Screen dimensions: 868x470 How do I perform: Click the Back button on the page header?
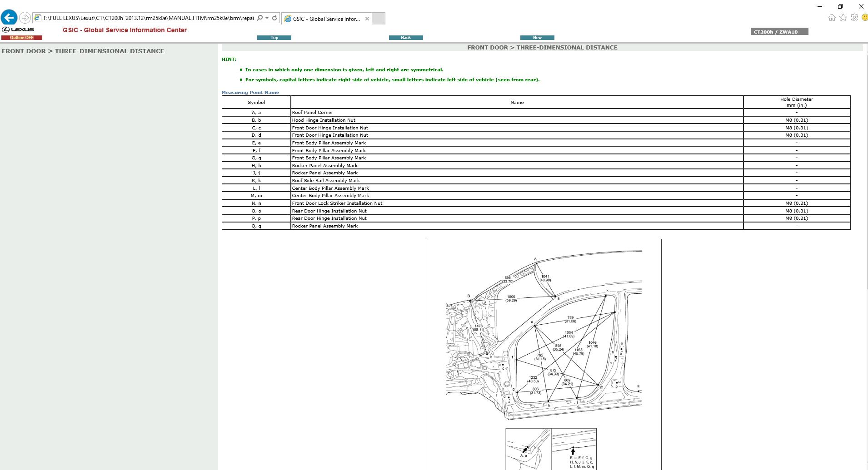pyautogui.click(x=406, y=38)
